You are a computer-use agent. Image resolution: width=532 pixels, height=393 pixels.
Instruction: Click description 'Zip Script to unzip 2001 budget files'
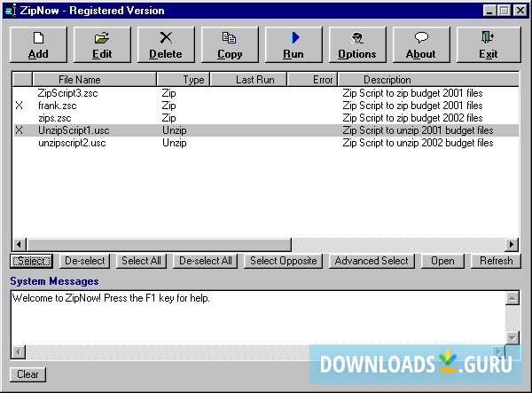pyautogui.click(x=418, y=130)
